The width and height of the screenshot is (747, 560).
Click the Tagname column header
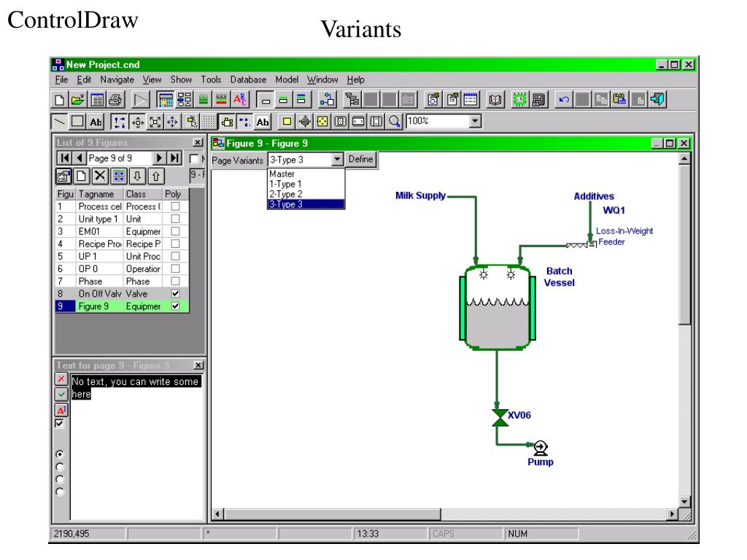(x=100, y=194)
